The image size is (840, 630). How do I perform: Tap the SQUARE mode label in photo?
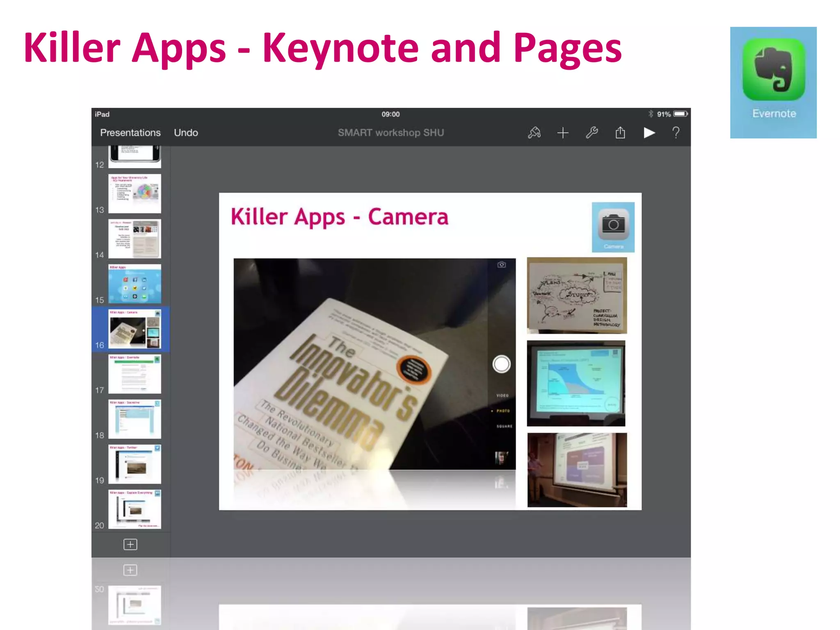coord(504,426)
